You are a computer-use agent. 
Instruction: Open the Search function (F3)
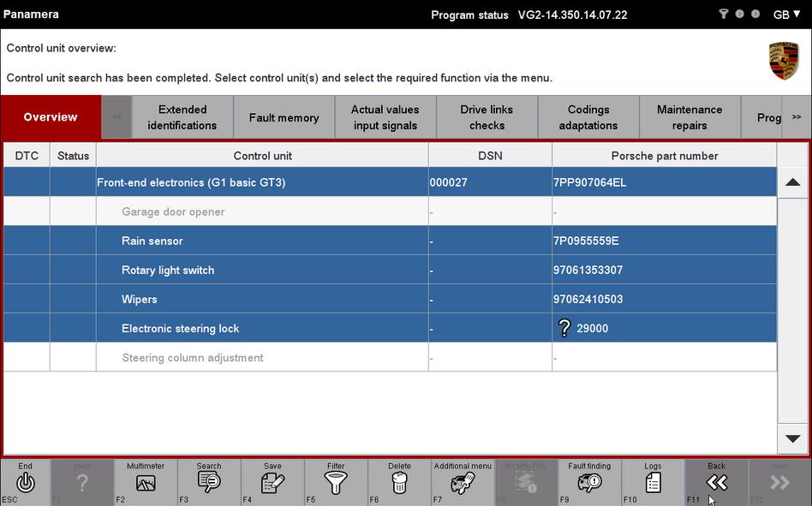coord(209,483)
